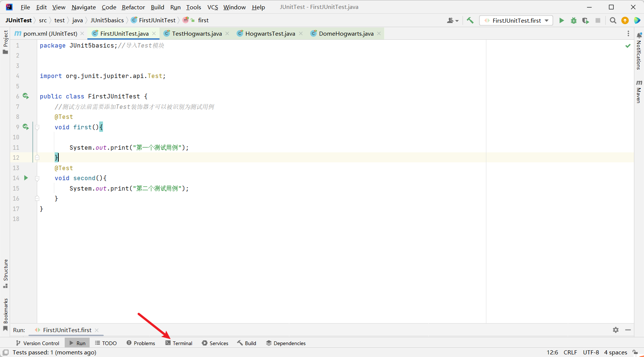Open the Terminal tool window
The image size is (644, 357).
(x=179, y=343)
